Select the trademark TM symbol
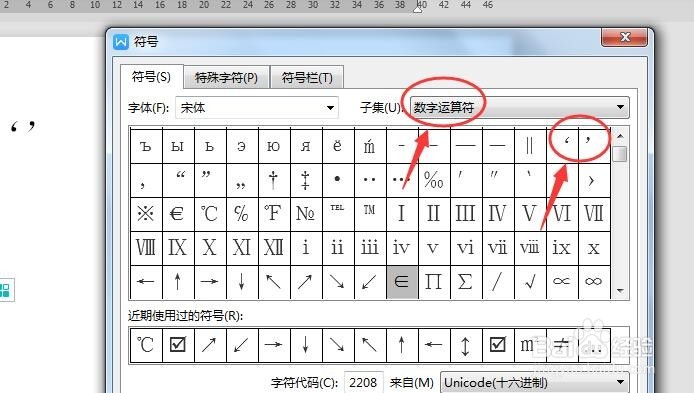 click(370, 214)
